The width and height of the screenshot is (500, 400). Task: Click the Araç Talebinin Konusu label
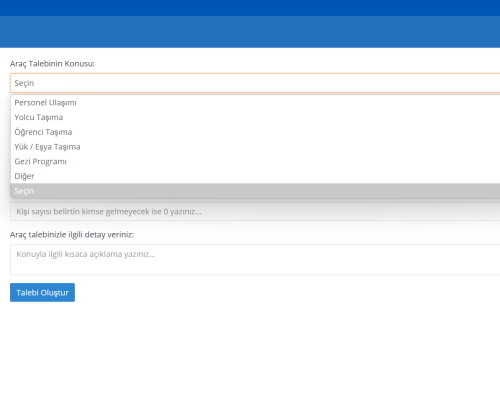tap(52, 64)
